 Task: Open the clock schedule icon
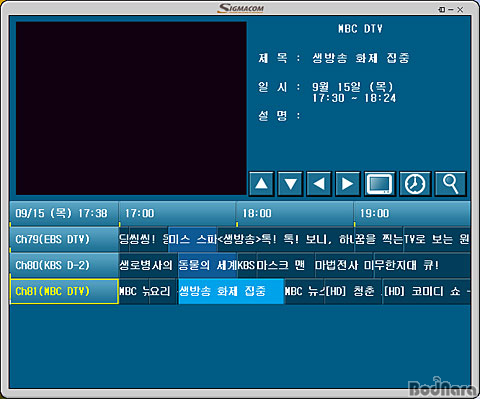tap(415, 184)
